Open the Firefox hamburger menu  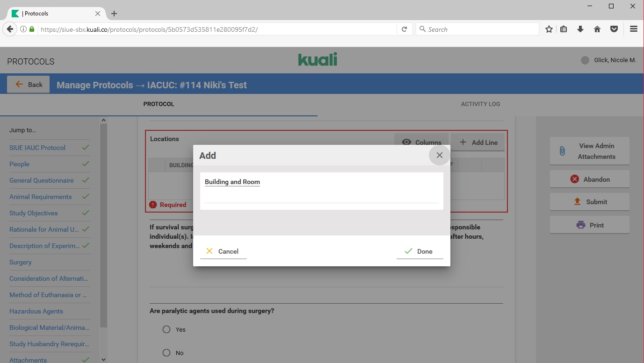(x=634, y=29)
